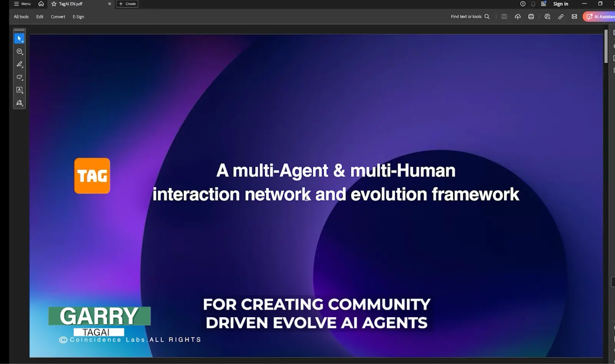Click the share with others icon

tap(547, 17)
